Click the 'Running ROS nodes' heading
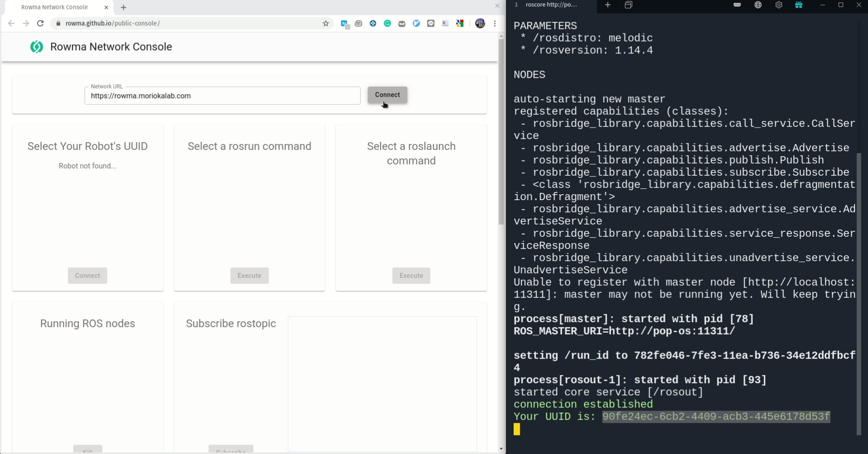The height and width of the screenshot is (454, 868). pyautogui.click(x=87, y=323)
